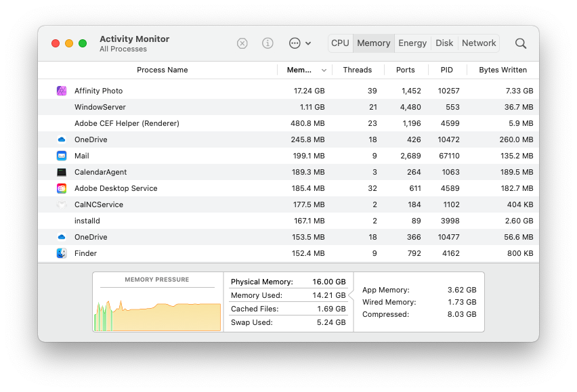Screen dimensions: 577x392
Task: Click the OneDrive icon in row PID 10477
Action: pos(62,237)
